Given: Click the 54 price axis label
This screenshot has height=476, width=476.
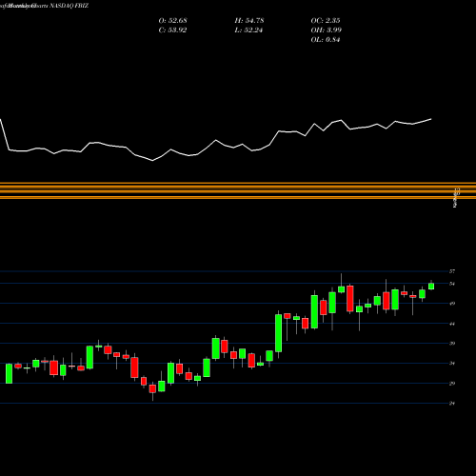Looking at the screenshot, I should click(x=452, y=284).
